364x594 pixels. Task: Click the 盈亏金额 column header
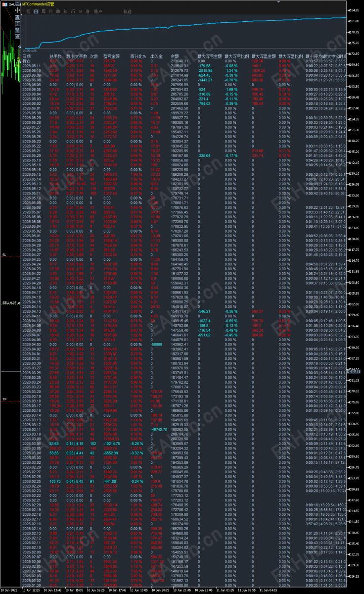[x=111, y=56]
